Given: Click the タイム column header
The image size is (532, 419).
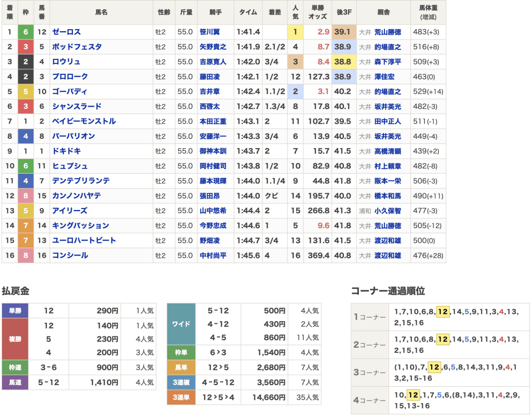Looking at the screenshot, I should pyautogui.click(x=248, y=12).
